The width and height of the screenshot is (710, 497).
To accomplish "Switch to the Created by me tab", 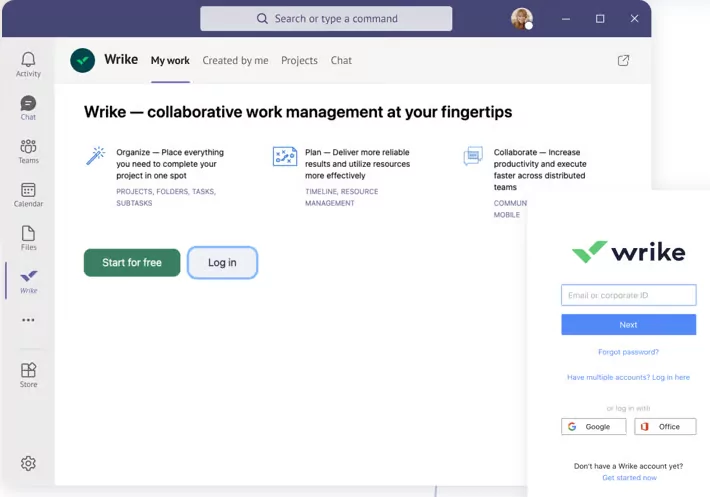I will pyautogui.click(x=235, y=60).
